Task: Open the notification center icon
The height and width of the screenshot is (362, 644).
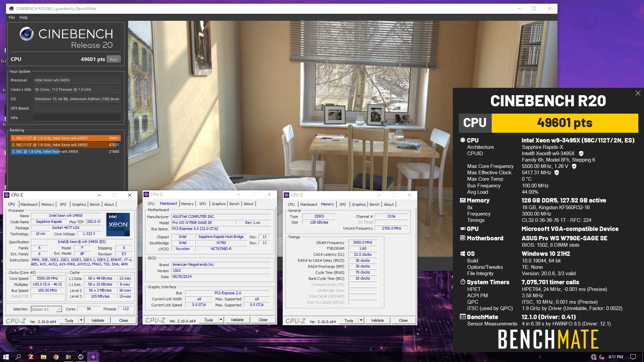Action: [633, 357]
